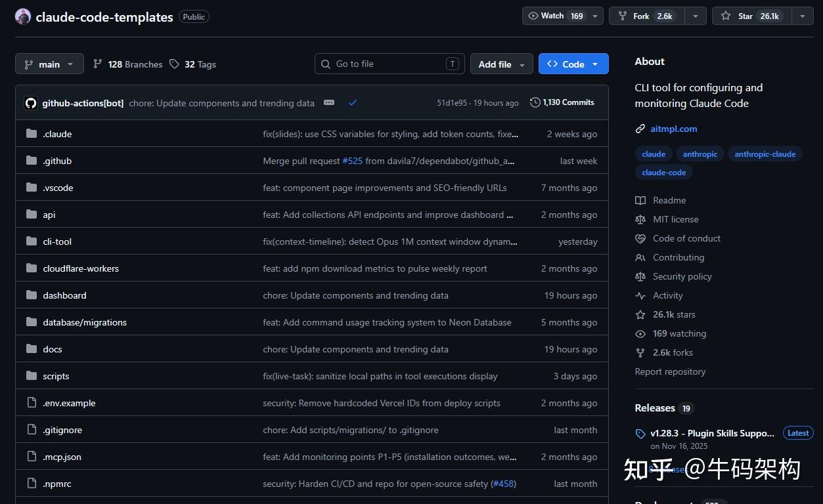Open the Code clone dropdown

(573, 64)
